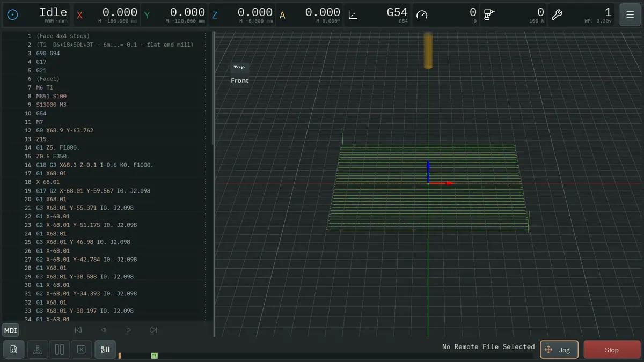Click the pause job icon
The width and height of the screenshot is (644, 362).
pyautogui.click(x=60, y=350)
